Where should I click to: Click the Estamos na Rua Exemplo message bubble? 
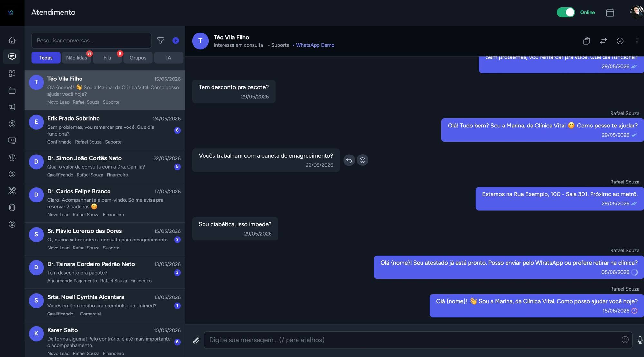tap(560, 199)
